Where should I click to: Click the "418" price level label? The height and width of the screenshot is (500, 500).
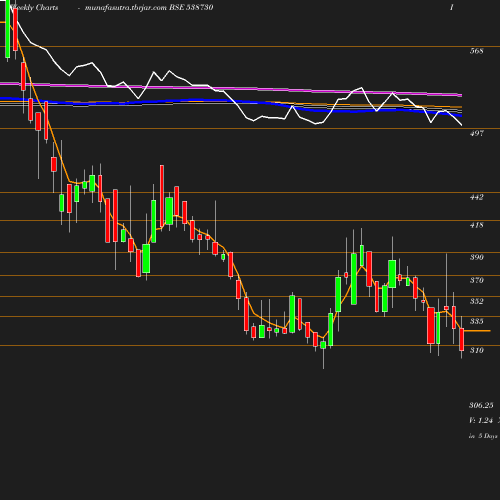click(476, 225)
